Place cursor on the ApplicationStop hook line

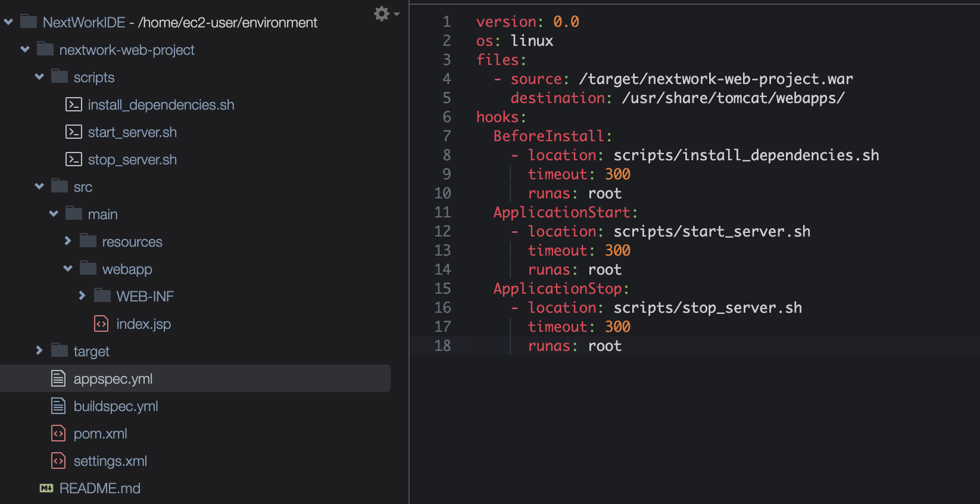(x=560, y=289)
